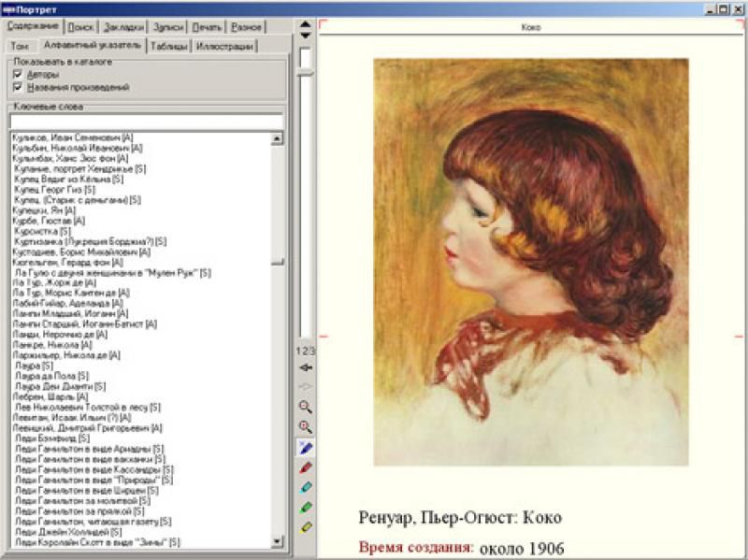Click the list scrollbar down arrow
The height and width of the screenshot is (560, 748).
[x=277, y=540]
